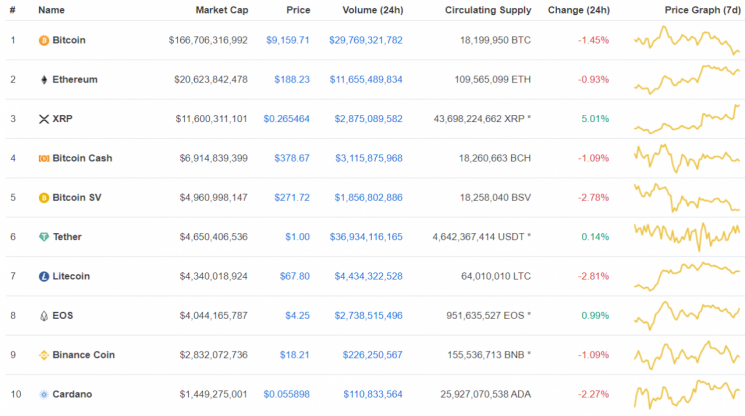Open the Litecoin name link
The image size is (745, 416).
click(71, 276)
